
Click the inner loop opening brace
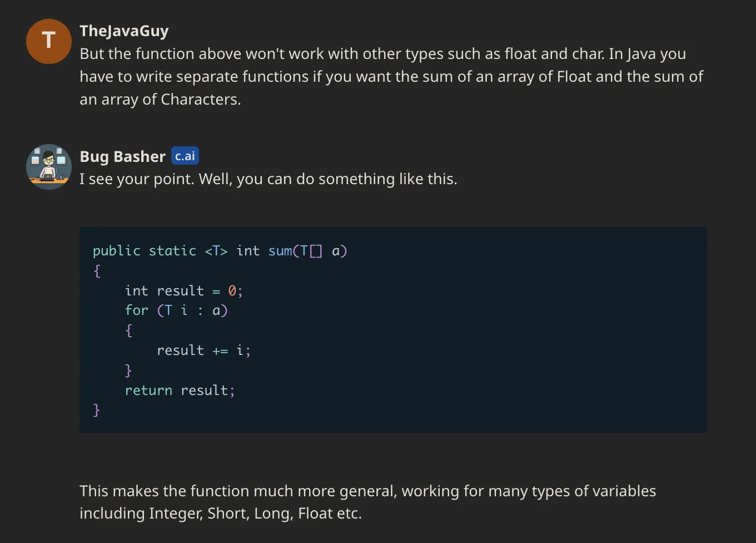coord(129,330)
